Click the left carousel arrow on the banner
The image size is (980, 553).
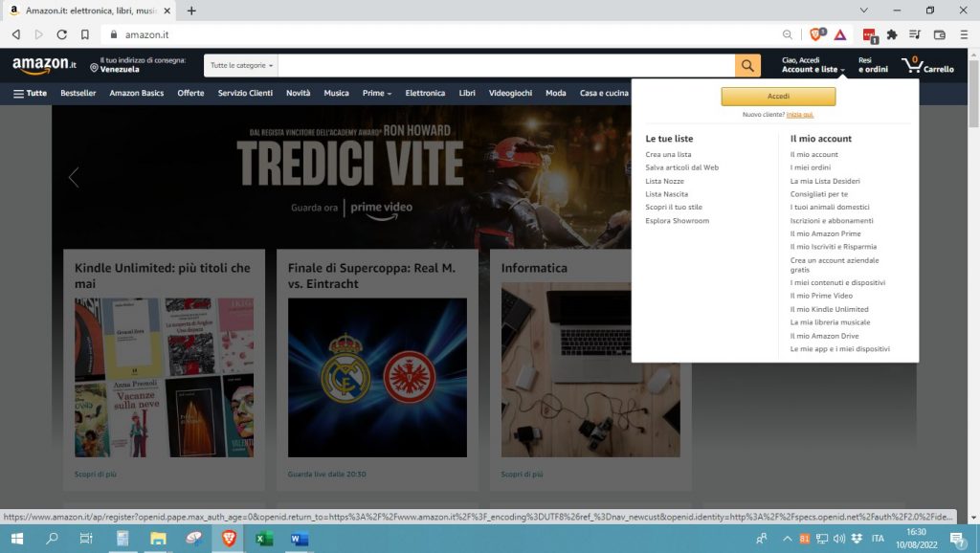click(x=75, y=177)
